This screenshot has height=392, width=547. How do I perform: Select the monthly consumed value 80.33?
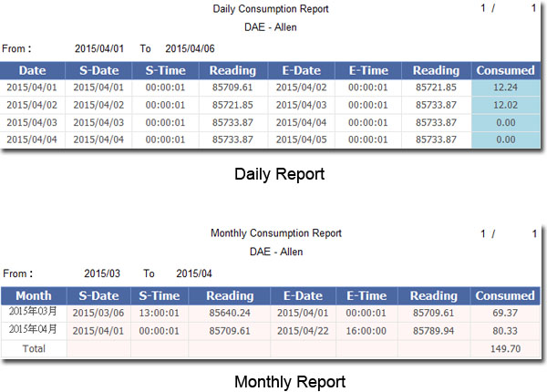[505, 331]
